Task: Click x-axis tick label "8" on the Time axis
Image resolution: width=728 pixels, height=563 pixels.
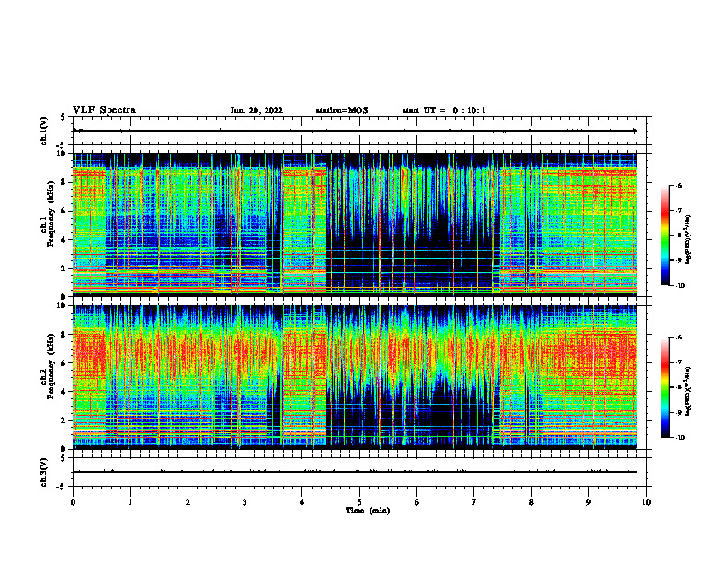Action: [x=531, y=502]
